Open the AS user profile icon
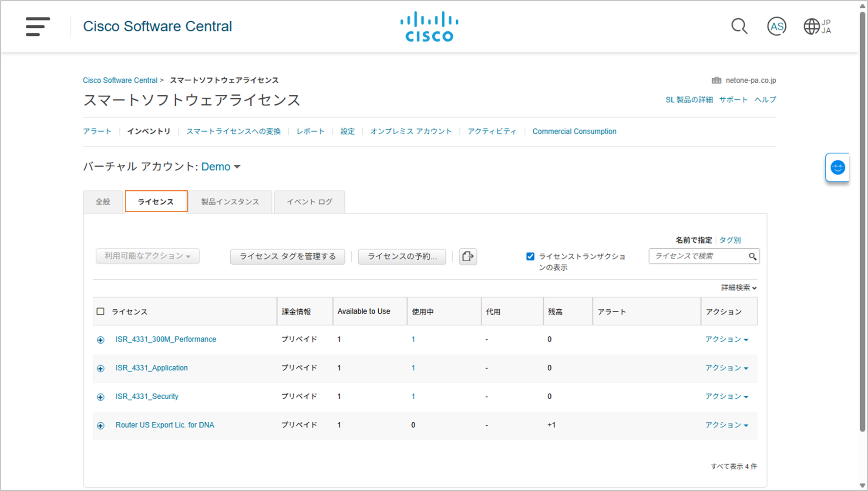 pyautogui.click(x=777, y=27)
